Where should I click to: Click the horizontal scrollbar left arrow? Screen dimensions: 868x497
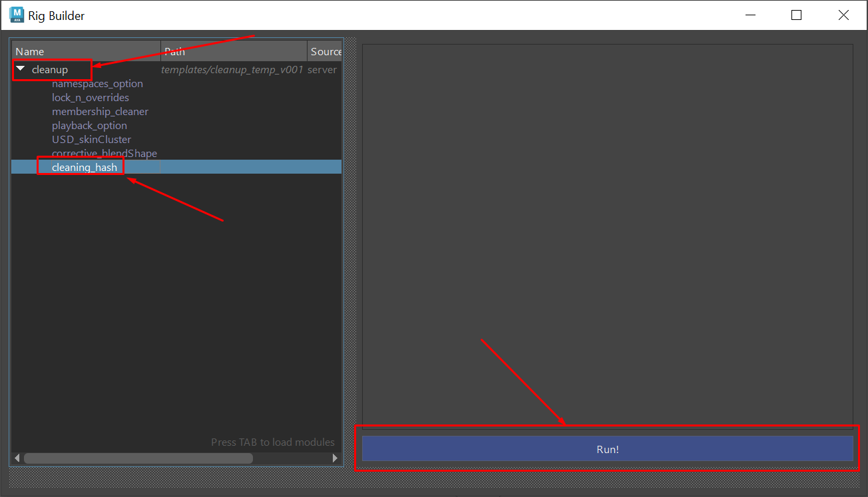tap(18, 458)
